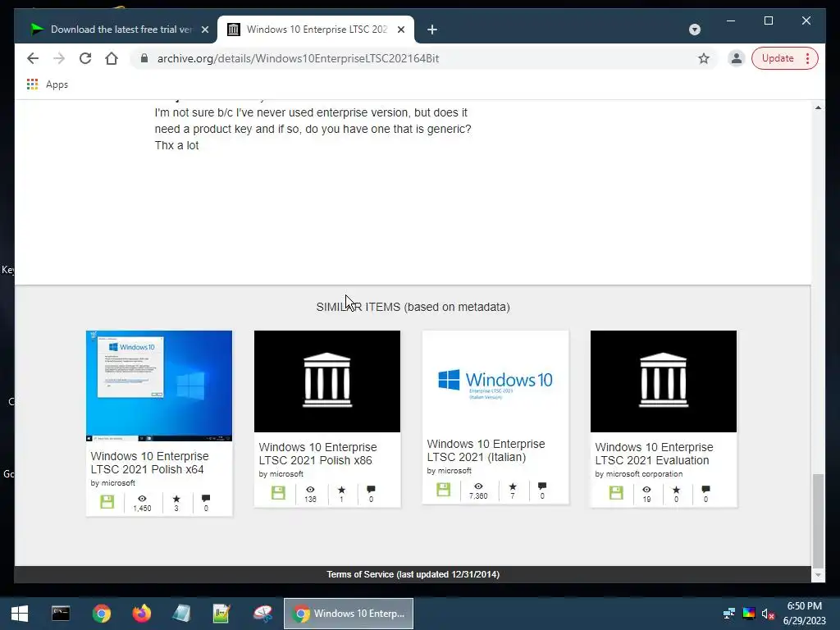View site information via the padlock icon
Viewport: 840px width, 630px height.
(x=144, y=58)
